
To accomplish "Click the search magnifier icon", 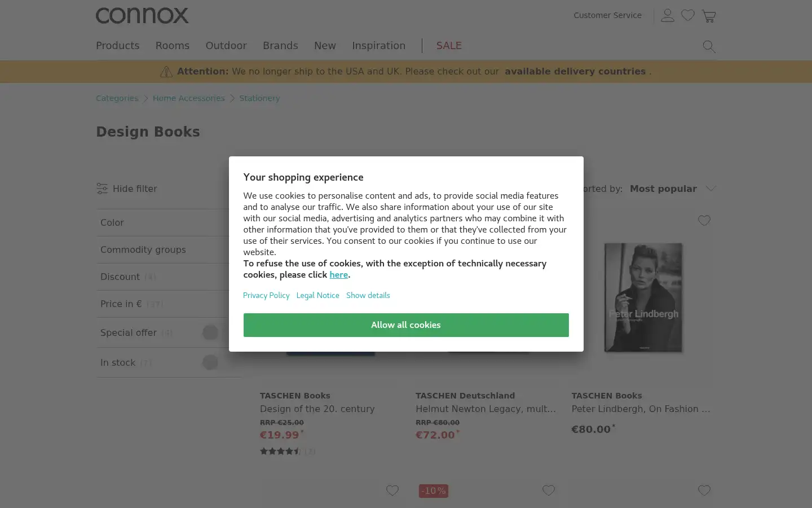I will [709, 46].
